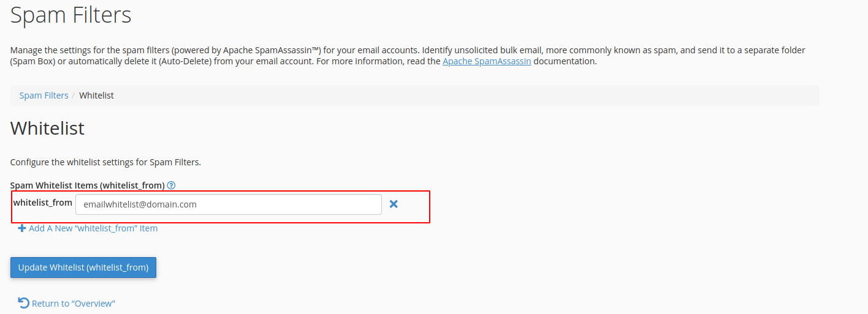Viewport: 868px width, 314px height.
Task: Click the circular arrow return icon
Action: [x=23, y=303]
